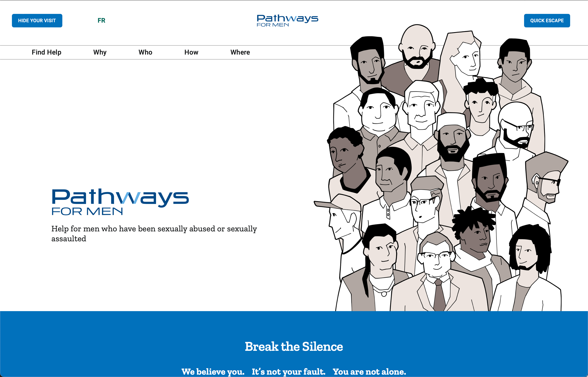Expand the Who section dropdown
588x377 pixels.
(x=145, y=52)
